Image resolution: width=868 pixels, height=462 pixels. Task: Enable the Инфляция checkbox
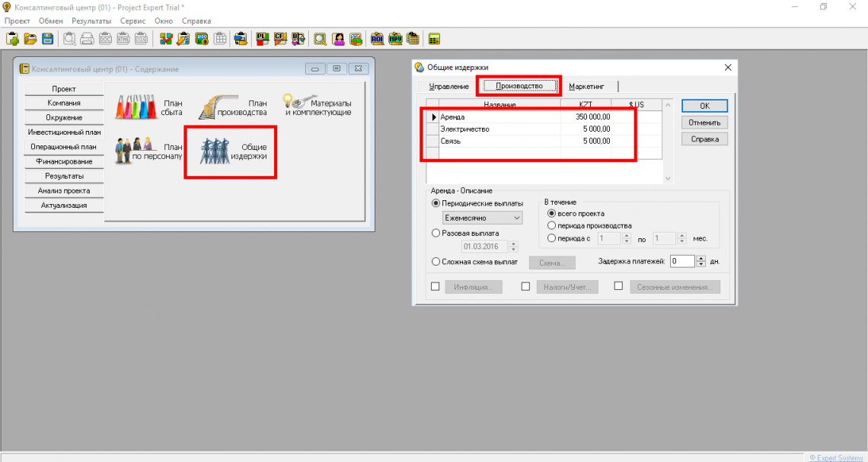pos(436,287)
